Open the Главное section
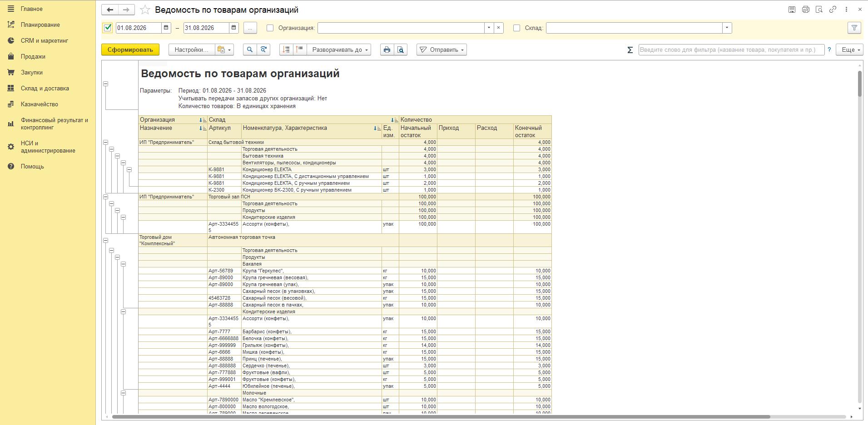This screenshot has width=868, height=425. [x=48, y=9]
